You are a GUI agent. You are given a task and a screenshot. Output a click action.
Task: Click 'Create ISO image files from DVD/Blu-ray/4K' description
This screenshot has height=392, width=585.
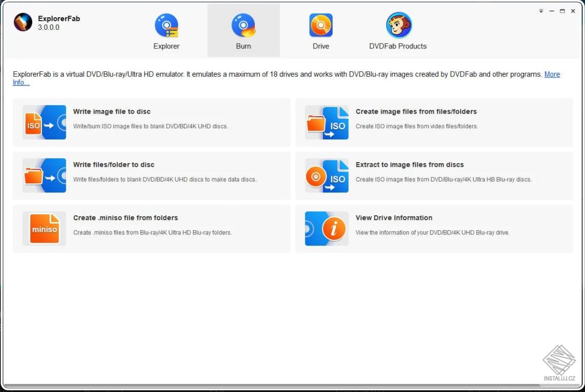pos(443,179)
